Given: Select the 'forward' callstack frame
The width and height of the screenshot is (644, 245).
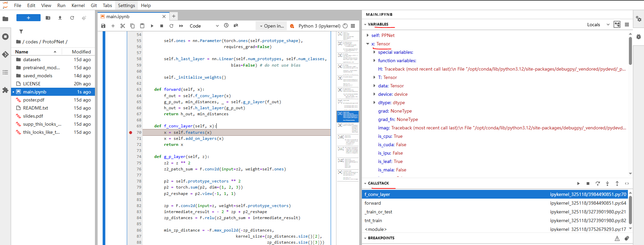Looking at the screenshot, I should click(373, 203).
